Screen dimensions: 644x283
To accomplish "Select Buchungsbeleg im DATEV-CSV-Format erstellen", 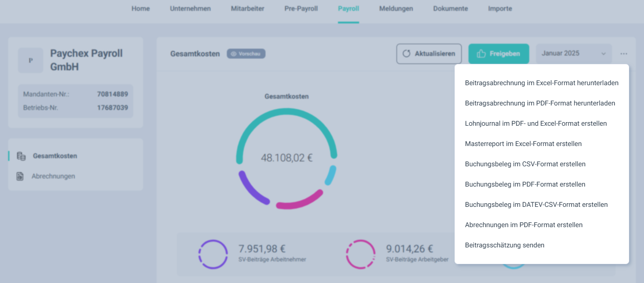I will pos(536,205).
